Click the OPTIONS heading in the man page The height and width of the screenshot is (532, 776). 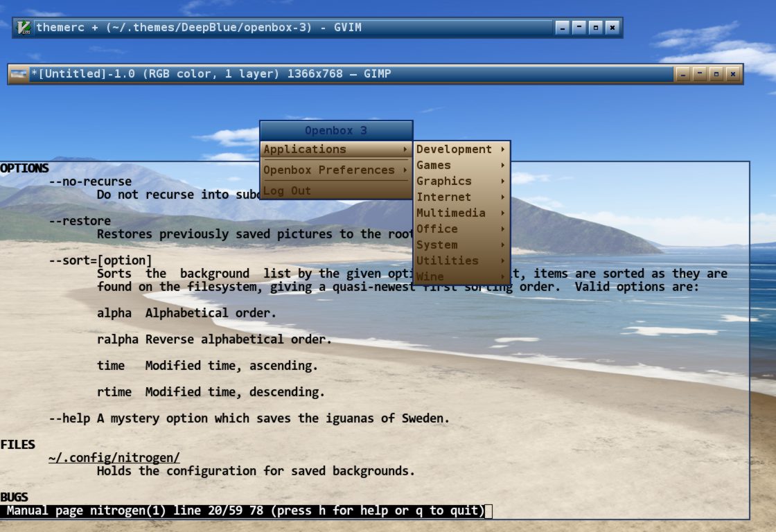[x=24, y=168]
